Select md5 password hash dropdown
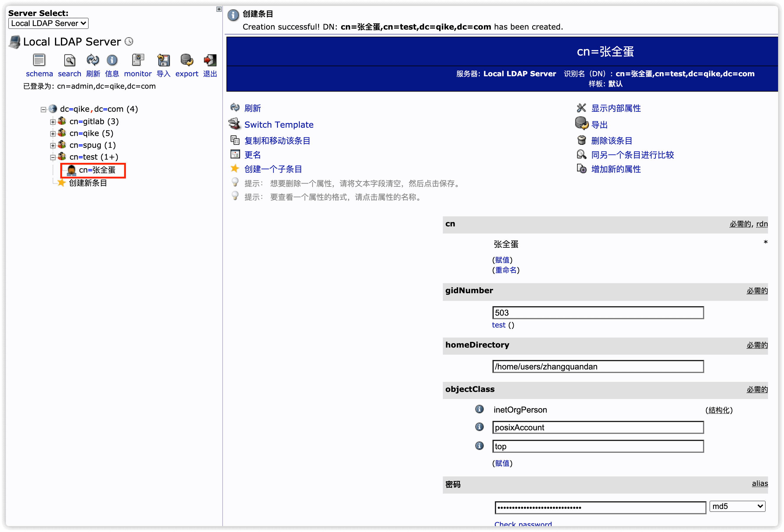Image resolution: width=784 pixels, height=532 pixels. pos(737,507)
